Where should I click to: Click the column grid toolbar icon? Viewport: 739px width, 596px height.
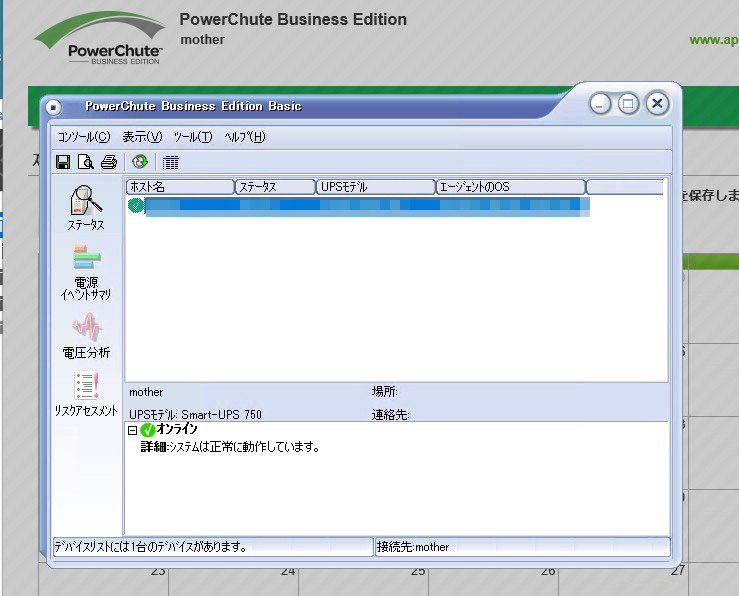[171, 163]
